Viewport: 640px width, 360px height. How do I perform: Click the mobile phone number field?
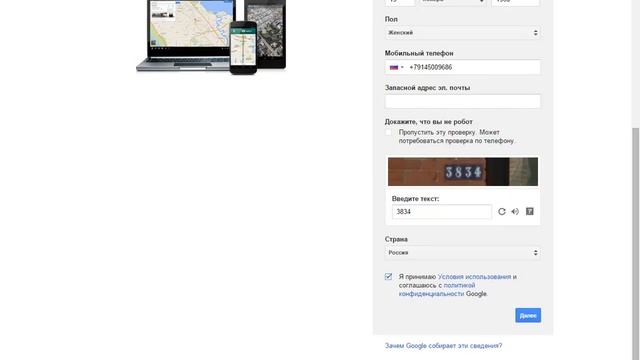coord(462,67)
